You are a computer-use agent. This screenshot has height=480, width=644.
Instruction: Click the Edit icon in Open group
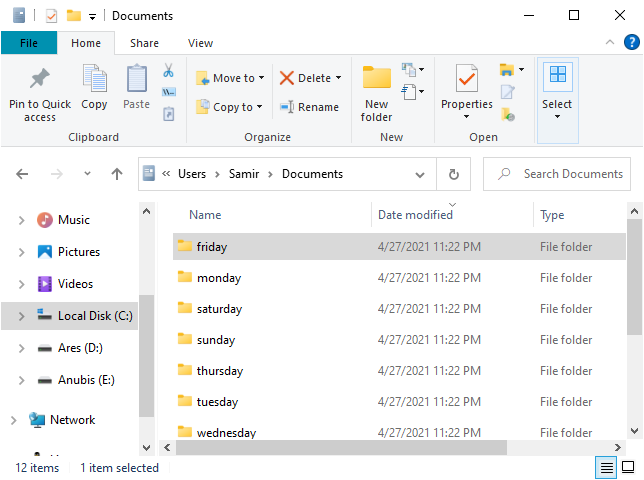[x=508, y=92]
